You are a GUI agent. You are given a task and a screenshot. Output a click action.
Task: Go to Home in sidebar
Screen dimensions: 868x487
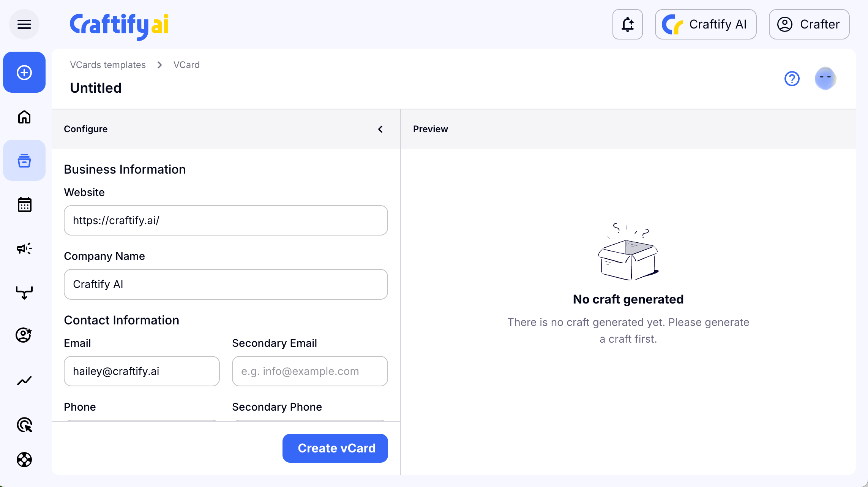coord(24,117)
